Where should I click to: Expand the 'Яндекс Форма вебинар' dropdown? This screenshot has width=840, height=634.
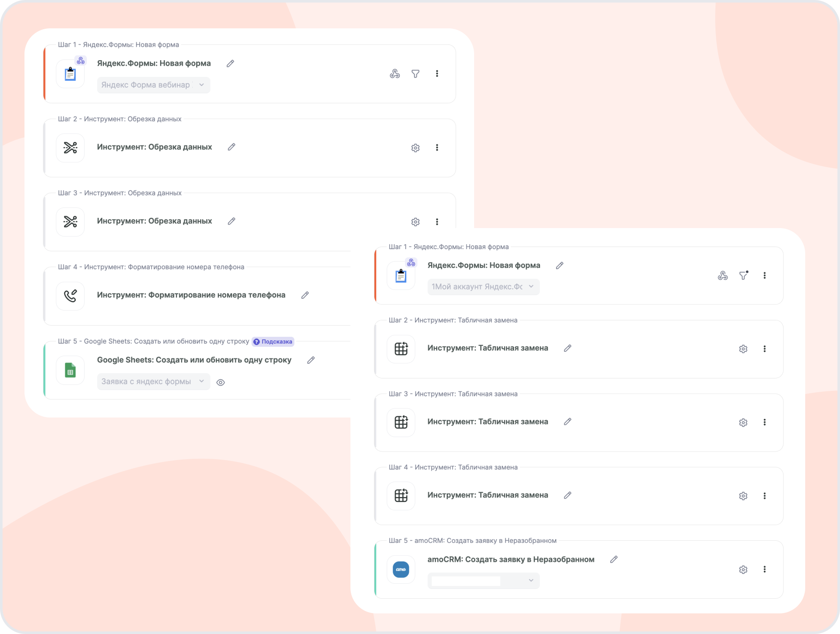[x=153, y=85]
